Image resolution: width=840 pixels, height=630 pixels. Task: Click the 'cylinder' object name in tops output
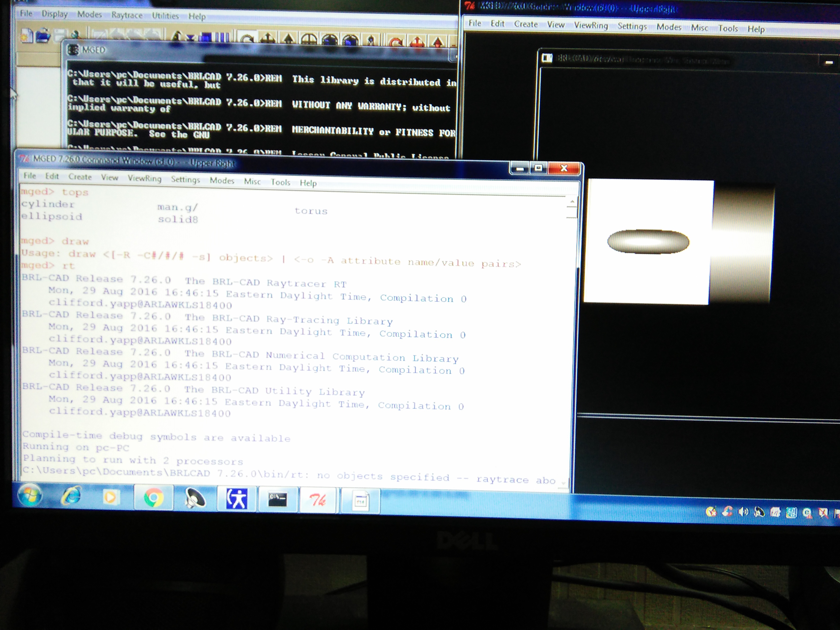click(48, 204)
